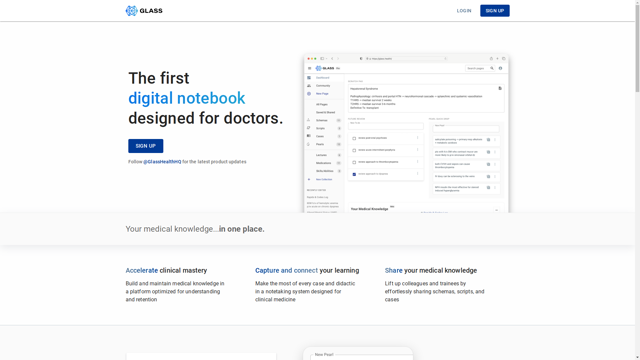Open the @GlassHealthHQ link
The image size is (640, 360).
162,162
